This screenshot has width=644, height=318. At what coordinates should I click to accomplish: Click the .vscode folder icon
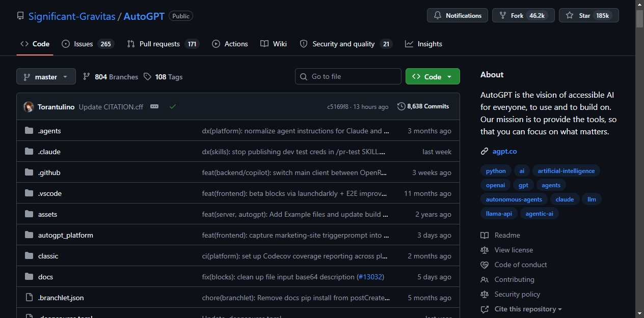pos(29,193)
